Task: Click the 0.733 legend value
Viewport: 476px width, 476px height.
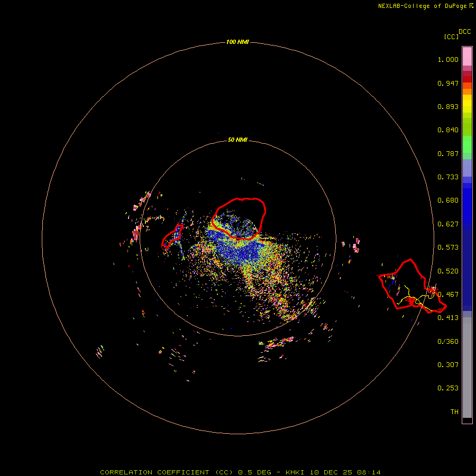Action: point(448,177)
